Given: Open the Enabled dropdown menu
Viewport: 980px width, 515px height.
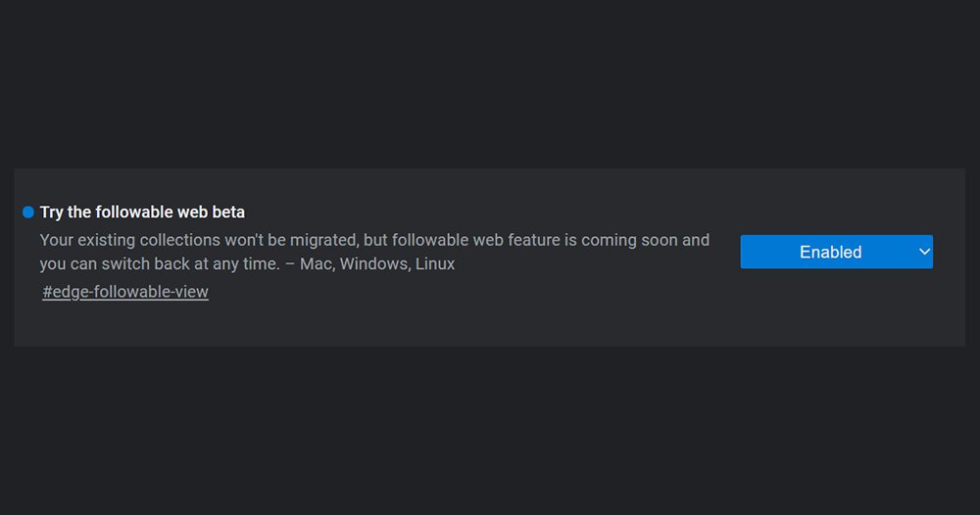Looking at the screenshot, I should pos(836,252).
